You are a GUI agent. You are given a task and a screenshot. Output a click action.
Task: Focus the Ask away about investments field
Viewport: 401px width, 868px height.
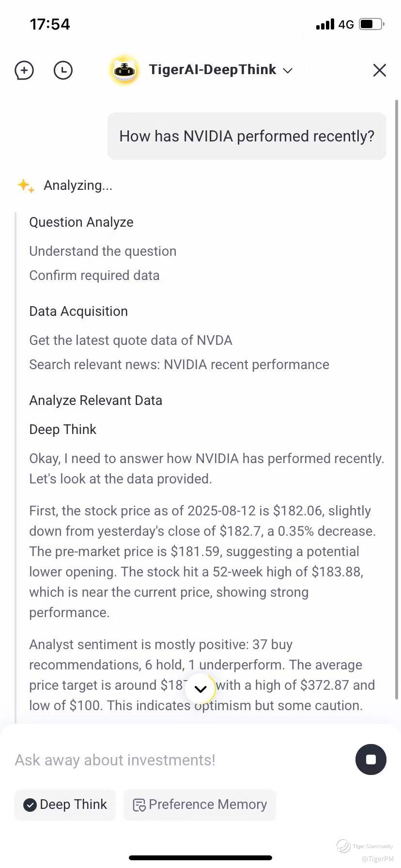[179, 760]
